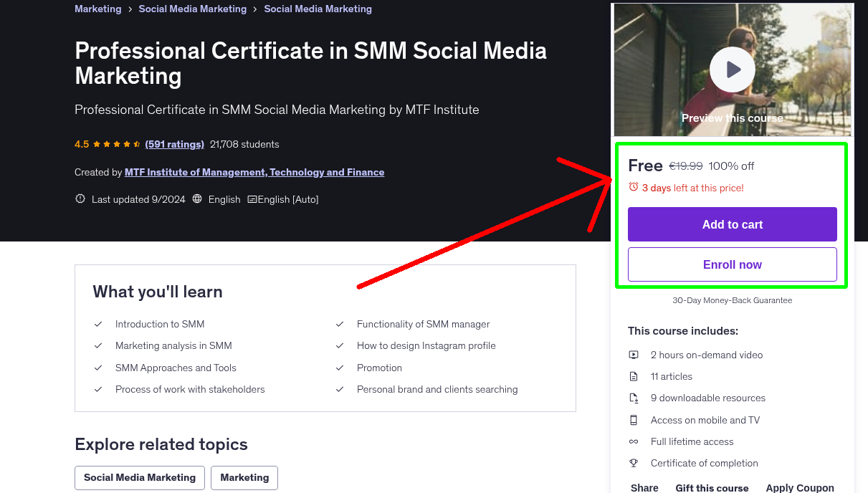Click checkmark next to Functionality of SMM manager
This screenshot has width=868, height=493.
tap(340, 324)
